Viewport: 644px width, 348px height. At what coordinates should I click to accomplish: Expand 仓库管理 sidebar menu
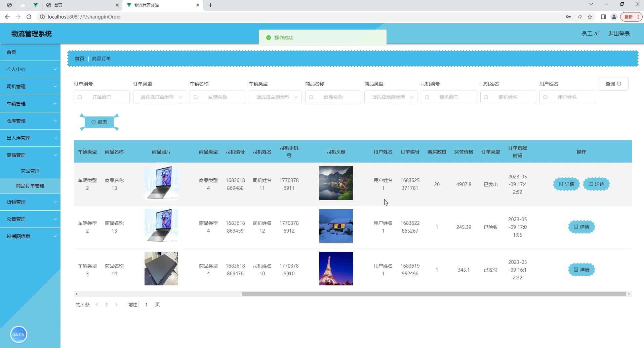click(x=30, y=121)
